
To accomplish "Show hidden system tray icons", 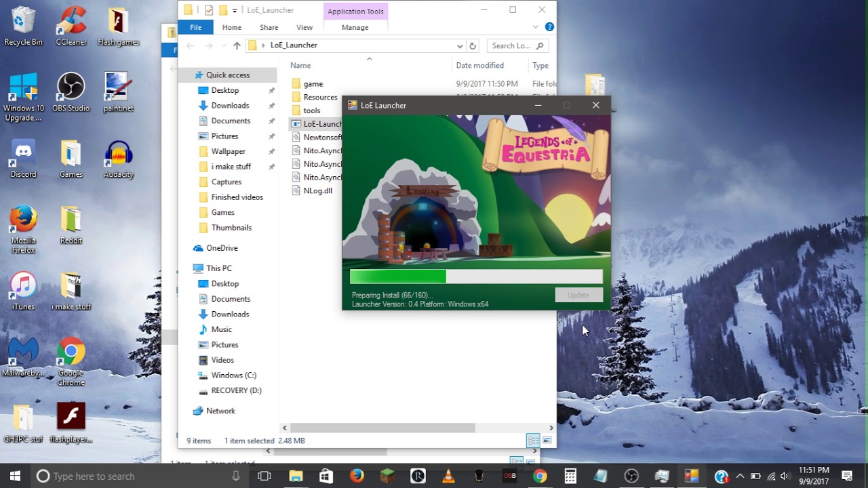I will [x=740, y=476].
